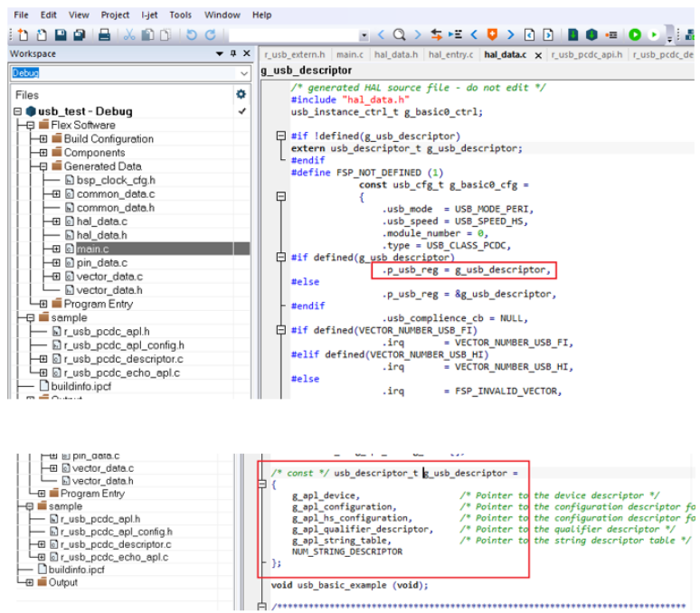
Task: Toggle bookmark with orange flag icon
Action: tap(492, 34)
